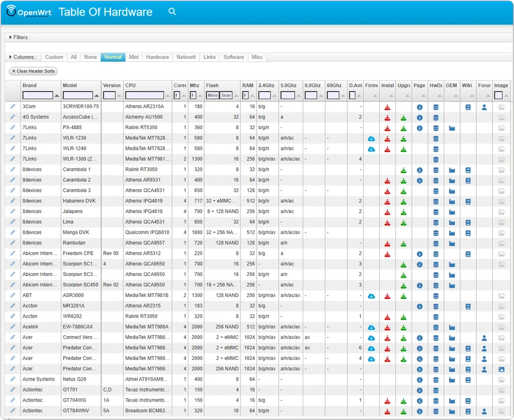
Task: Open the device page info icon for 7Links PX-4885
Action: coord(419,128)
